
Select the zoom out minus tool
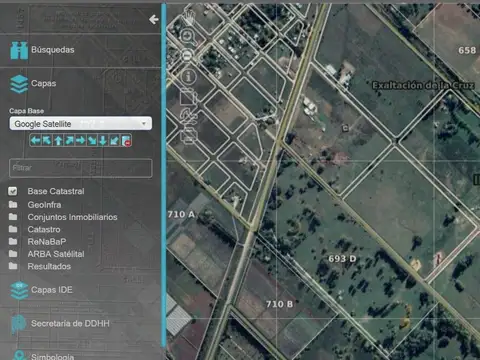188,55
